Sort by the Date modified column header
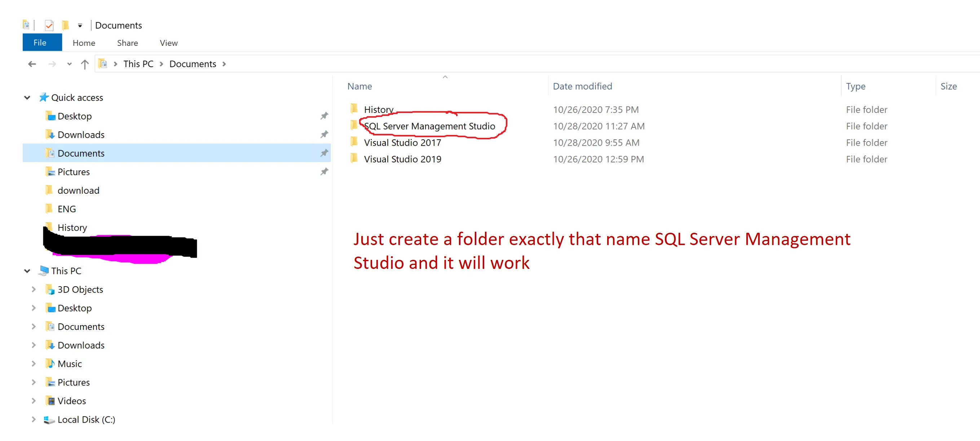 click(x=582, y=86)
